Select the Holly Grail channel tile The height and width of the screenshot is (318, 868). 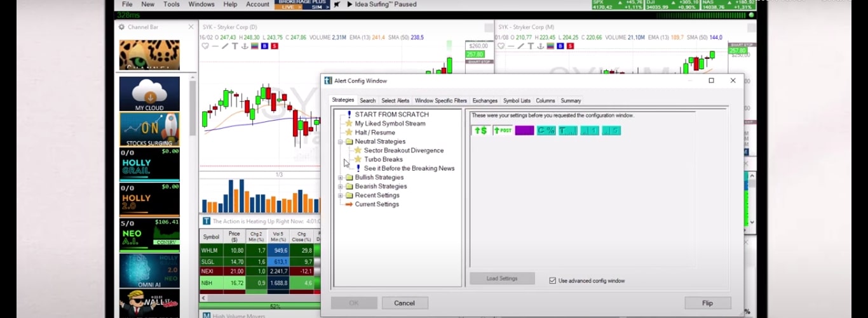(149, 165)
